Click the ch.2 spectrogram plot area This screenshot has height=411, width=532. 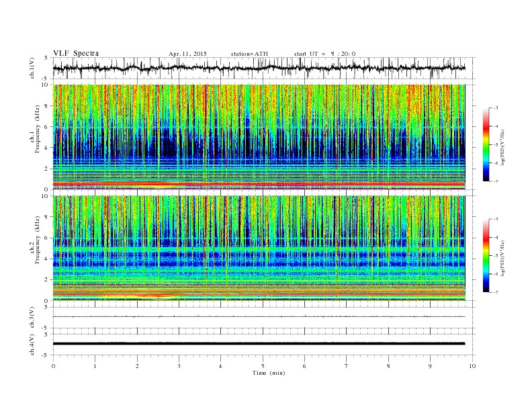(259, 248)
